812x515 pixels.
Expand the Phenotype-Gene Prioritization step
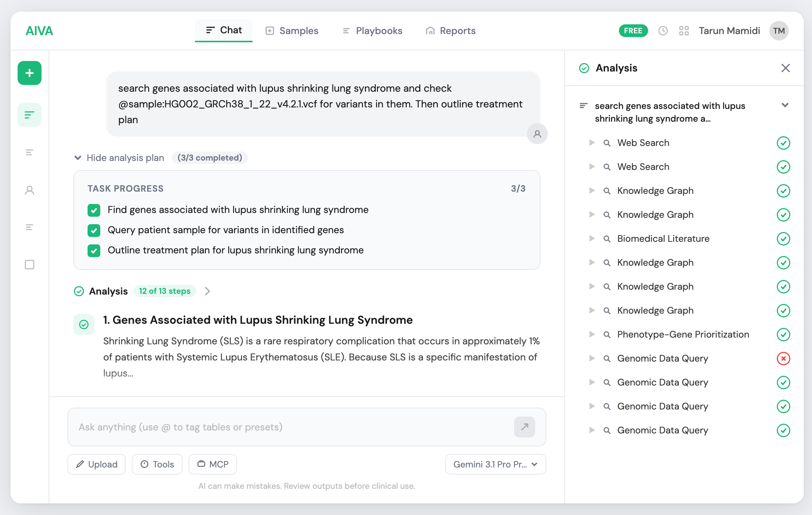pos(592,335)
